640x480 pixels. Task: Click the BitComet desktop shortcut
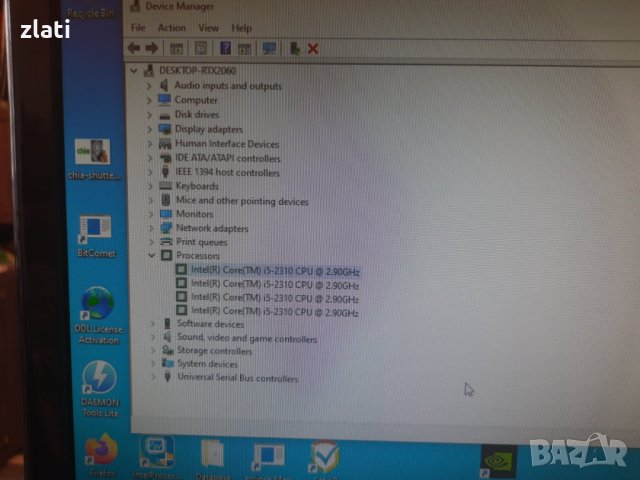(x=95, y=228)
